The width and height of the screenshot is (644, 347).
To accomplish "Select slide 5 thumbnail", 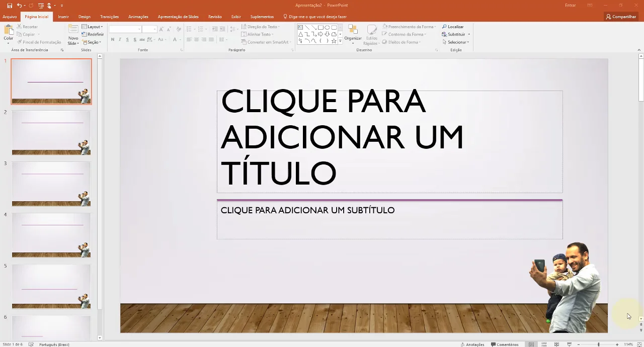I will 51,287.
